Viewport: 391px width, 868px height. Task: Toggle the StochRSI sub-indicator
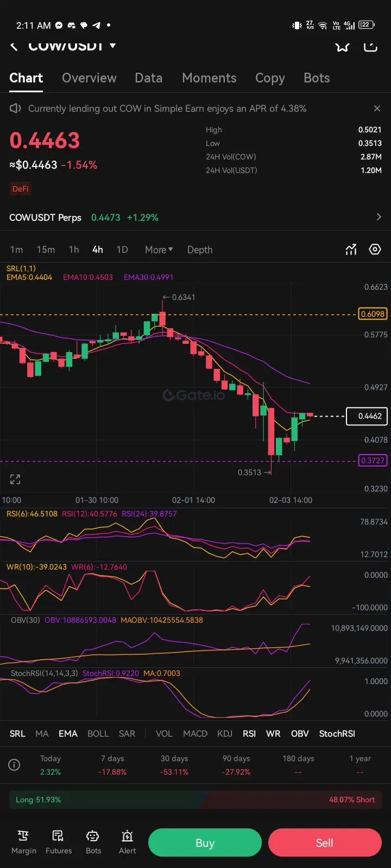pyautogui.click(x=337, y=733)
